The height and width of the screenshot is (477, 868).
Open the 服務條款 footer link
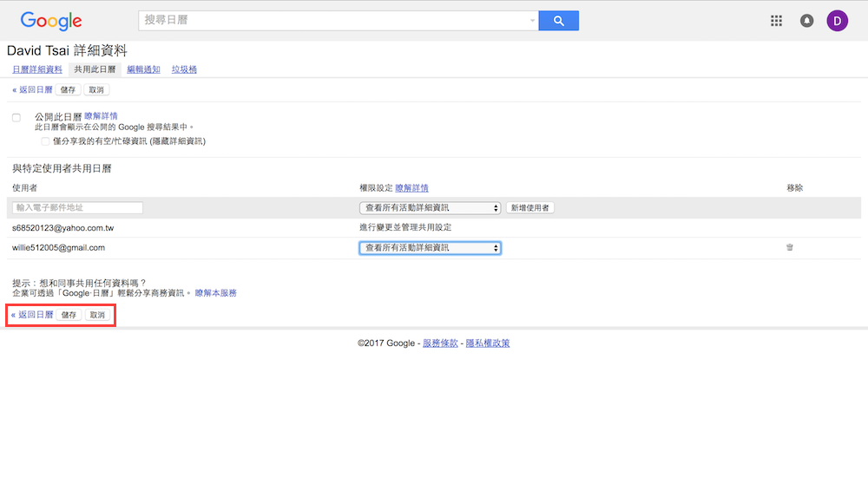click(x=440, y=343)
